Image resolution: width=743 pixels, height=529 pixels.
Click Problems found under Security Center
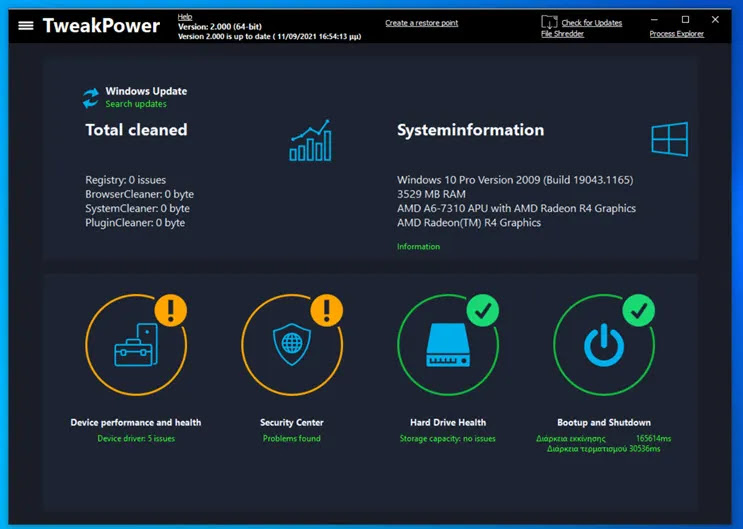(x=292, y=438)
